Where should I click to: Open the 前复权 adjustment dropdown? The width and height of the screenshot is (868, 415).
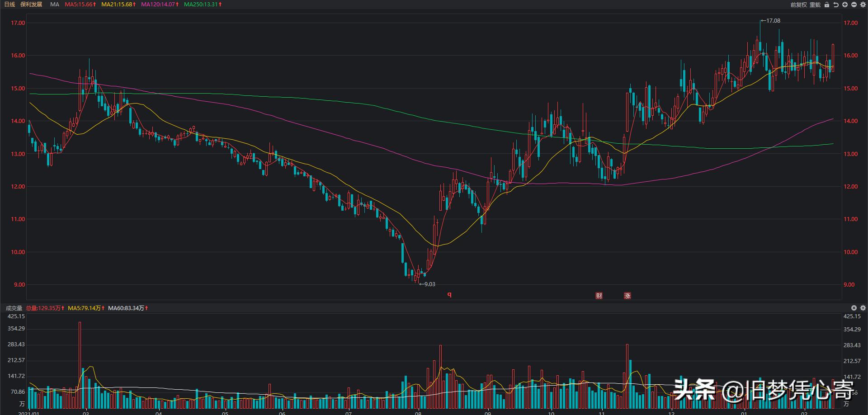[798, 5]
